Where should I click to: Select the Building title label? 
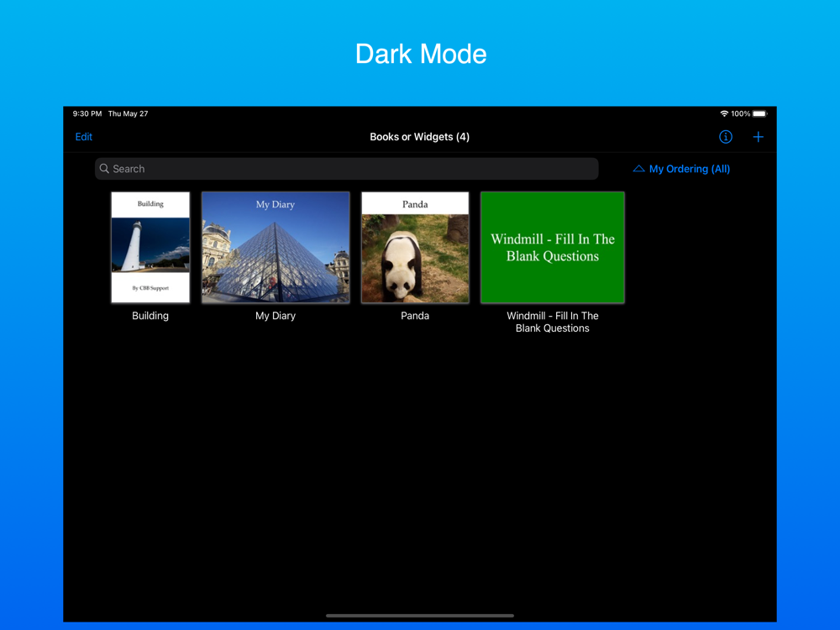pyautogui.click(x=150, y=316)
